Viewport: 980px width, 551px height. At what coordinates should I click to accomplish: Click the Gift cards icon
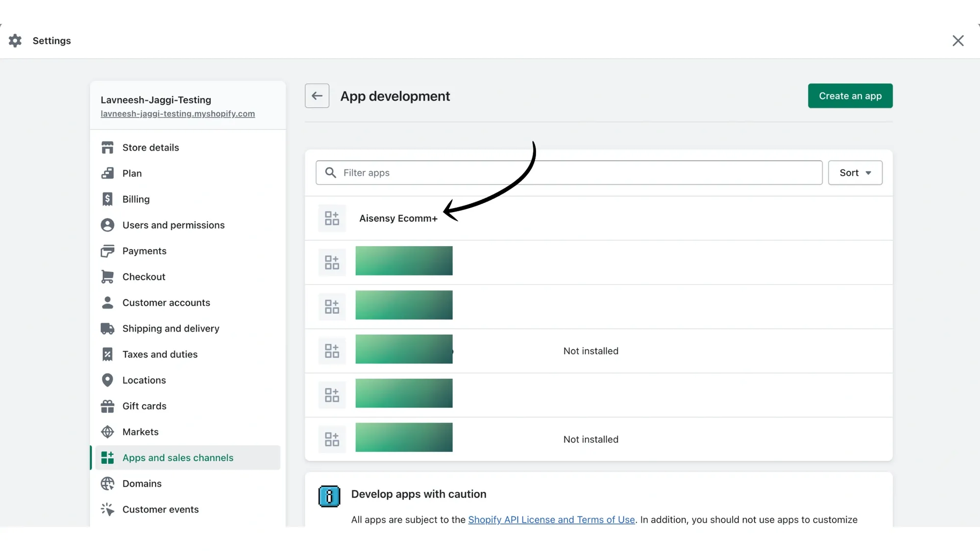point(107,406)
